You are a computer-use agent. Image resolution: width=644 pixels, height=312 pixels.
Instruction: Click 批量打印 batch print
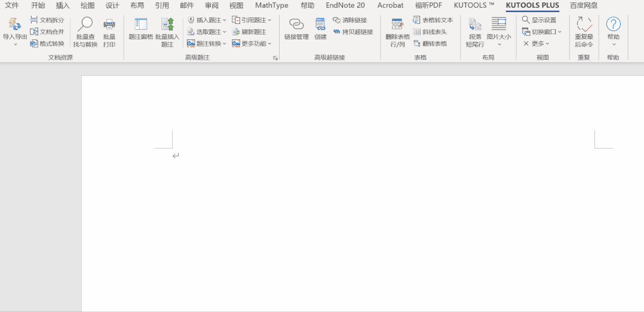pyautogui.click(x=109, y=33)
